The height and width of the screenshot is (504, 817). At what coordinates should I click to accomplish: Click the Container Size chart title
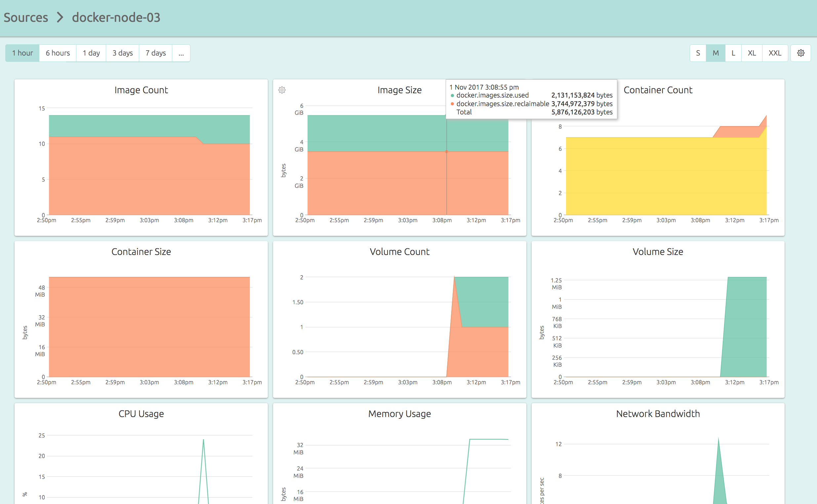click(x=141, y=252)
